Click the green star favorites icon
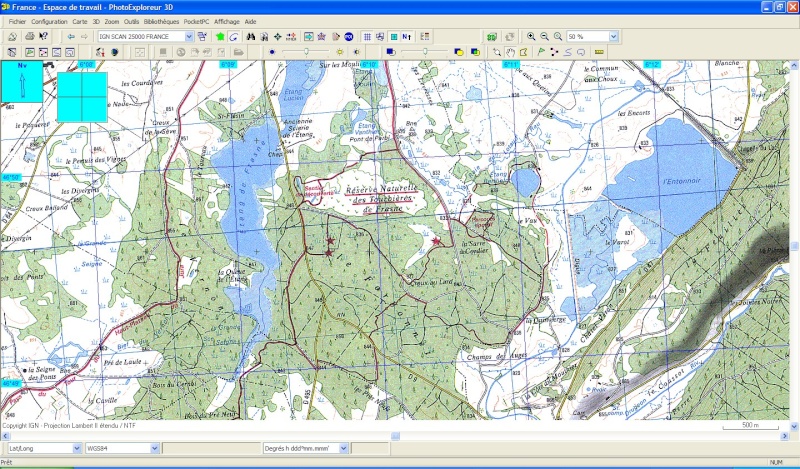800x469 pixels. pyautogui.click(x=220, y=37)
